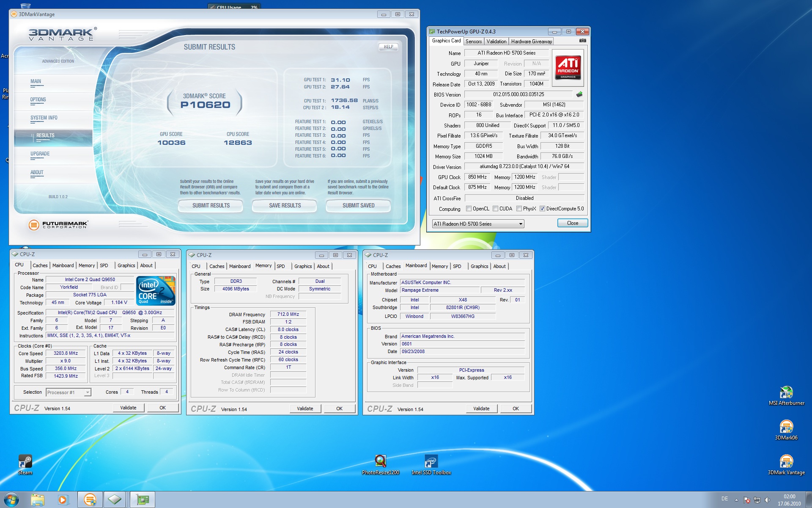Show hidden icons arrow in system tray

(736, 500)
